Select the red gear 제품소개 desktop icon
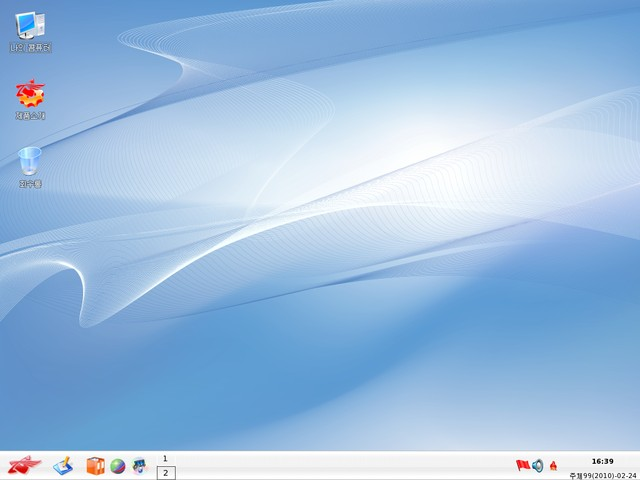This screenshot has width=640, height=480. pyautogui.click(x=30, y=93)
